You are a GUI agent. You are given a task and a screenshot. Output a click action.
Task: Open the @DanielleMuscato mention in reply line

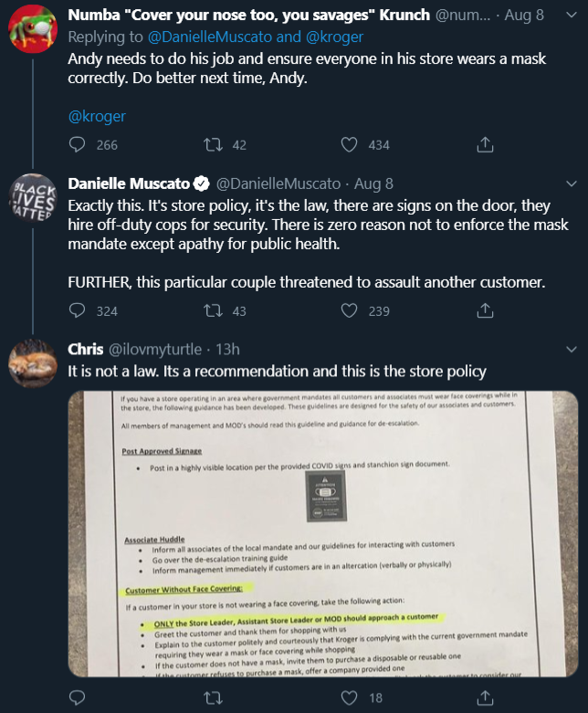[210, 37]
